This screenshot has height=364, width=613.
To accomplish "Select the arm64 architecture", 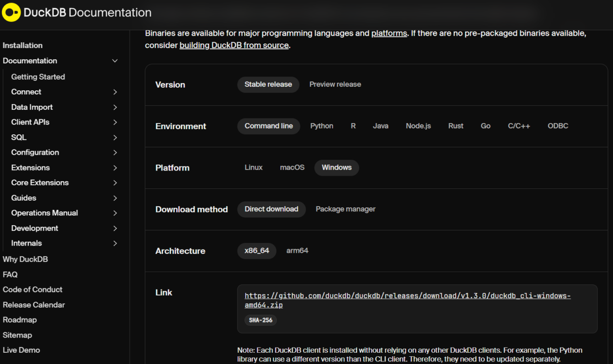I will [297, 251].
